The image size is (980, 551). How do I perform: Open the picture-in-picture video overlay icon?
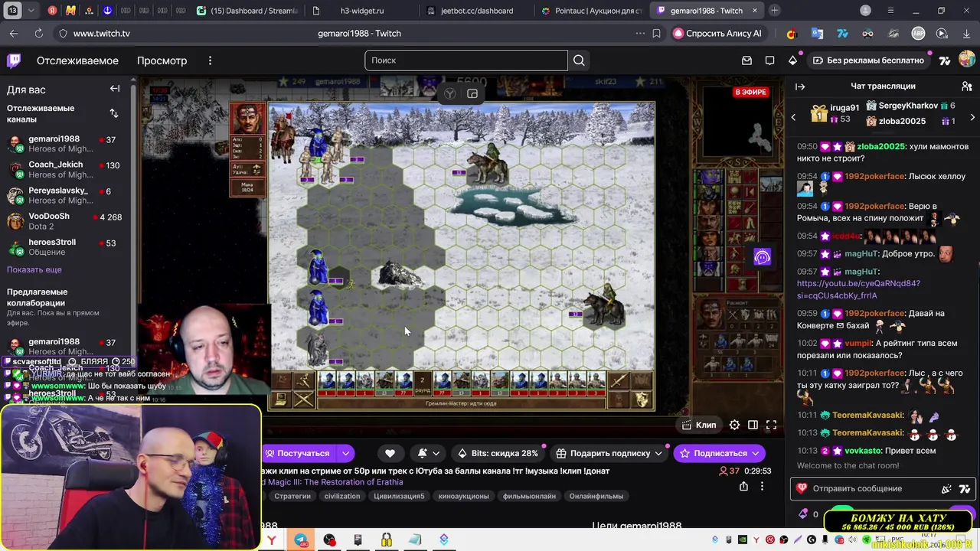tap(472, 94)
